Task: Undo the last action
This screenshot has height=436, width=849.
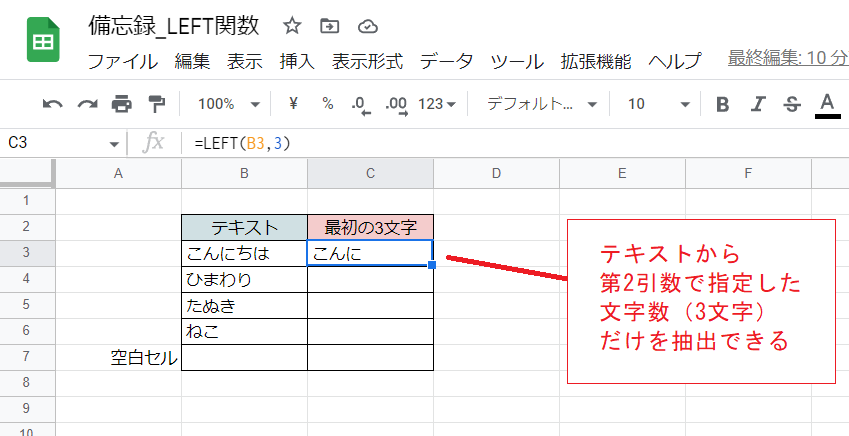Action: pyautogui.click(x=53, y=104)
